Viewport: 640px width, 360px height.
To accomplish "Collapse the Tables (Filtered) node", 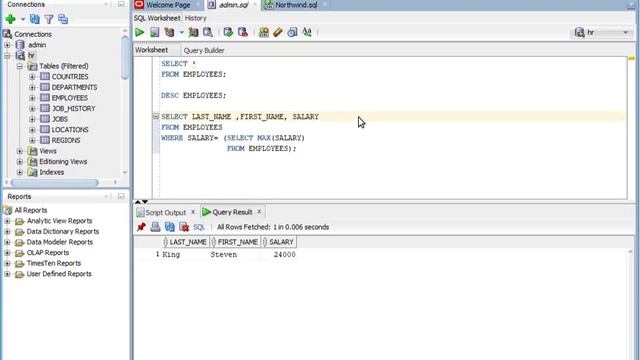I will (20, 66).
